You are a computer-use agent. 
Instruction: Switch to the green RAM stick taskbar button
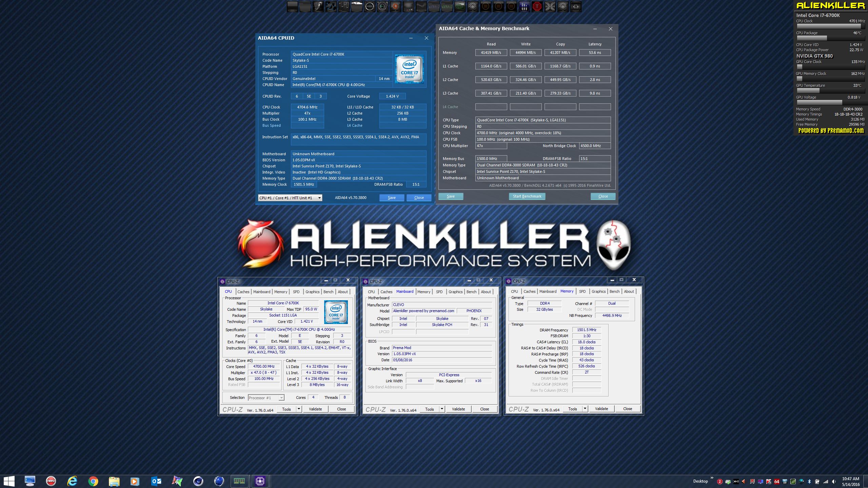[239, 481]
